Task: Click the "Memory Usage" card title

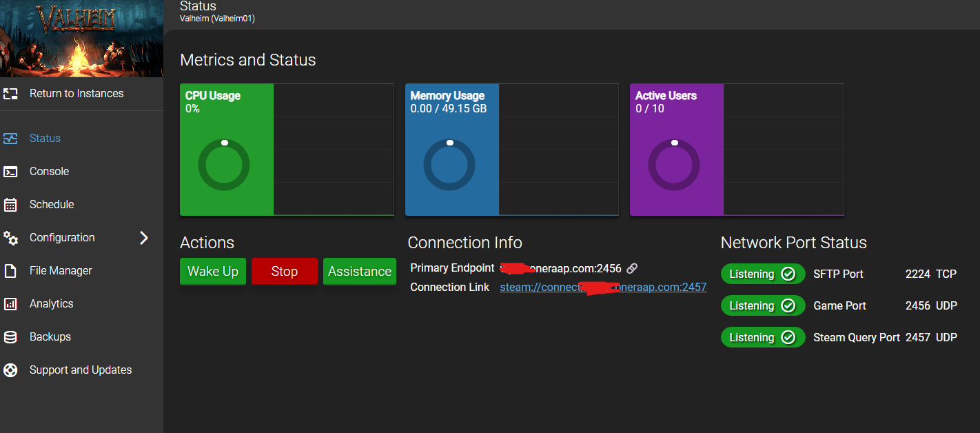Action: pyautogui.click(x=448, y=96)
